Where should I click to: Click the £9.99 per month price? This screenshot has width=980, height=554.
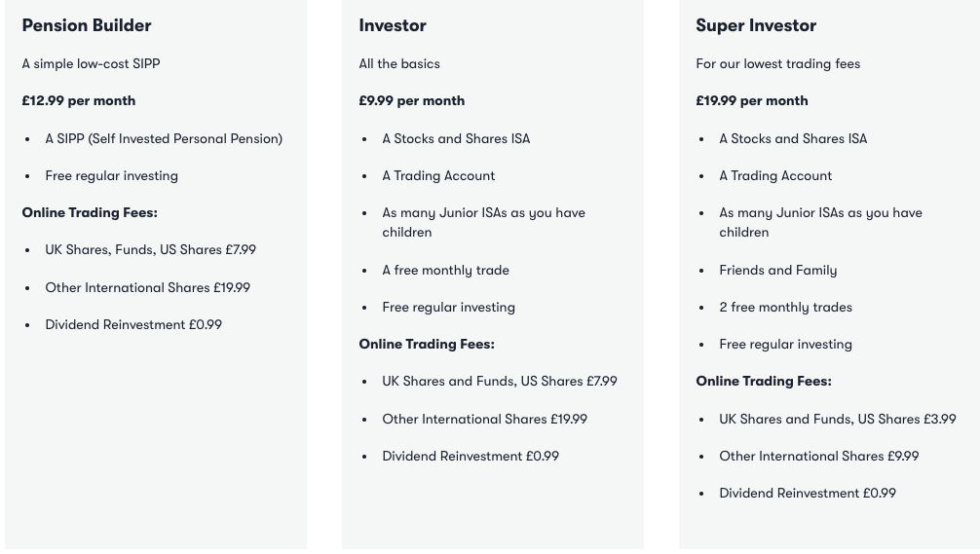412,100
